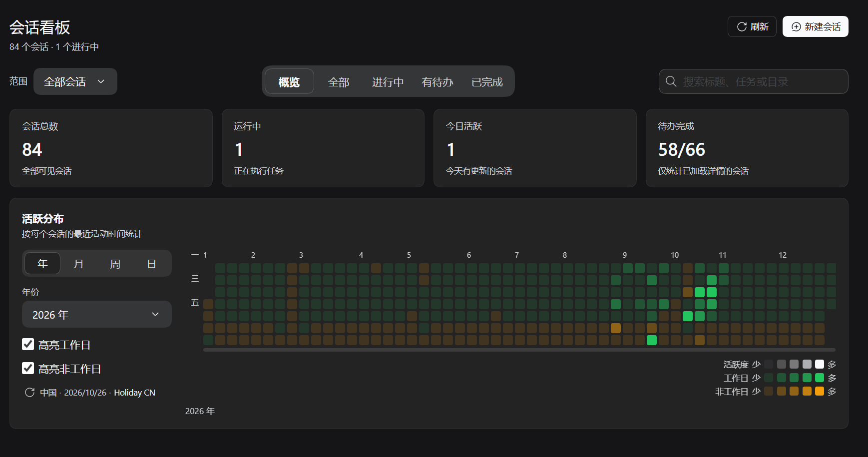Click the magnifier search icon

tap(671, 81)
